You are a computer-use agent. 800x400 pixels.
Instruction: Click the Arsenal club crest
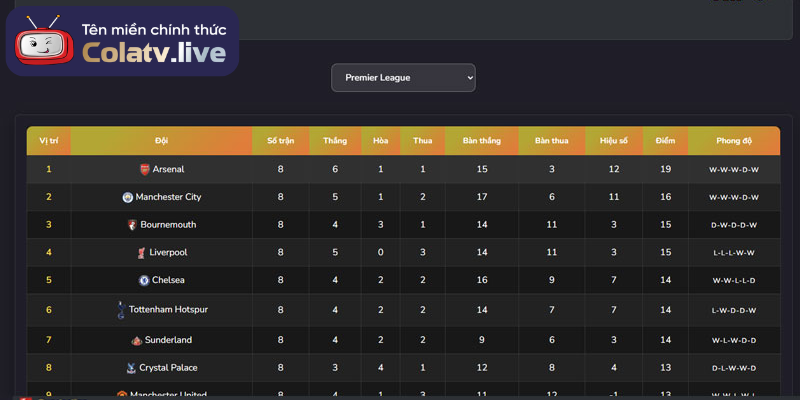pyautogui.click(x=145, y=170)
